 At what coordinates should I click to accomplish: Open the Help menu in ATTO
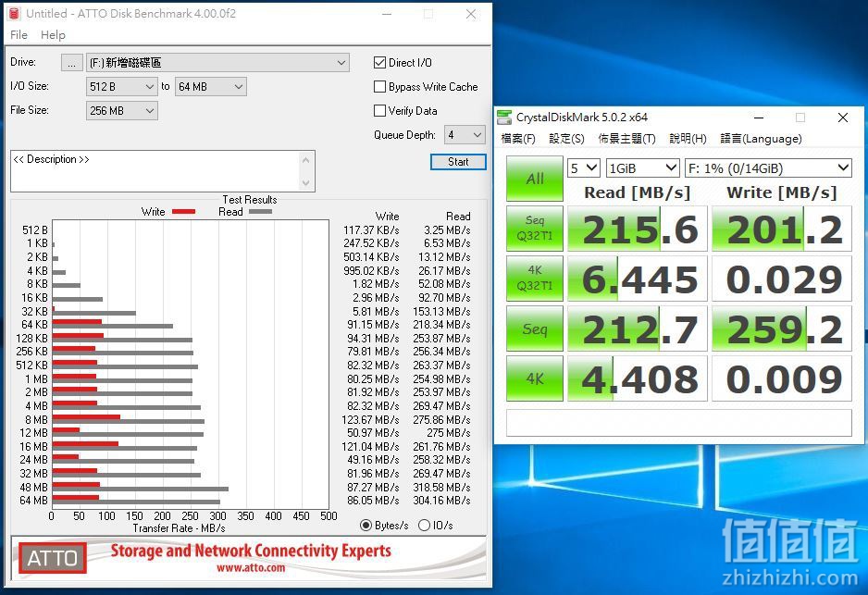(x=53, y=35)
